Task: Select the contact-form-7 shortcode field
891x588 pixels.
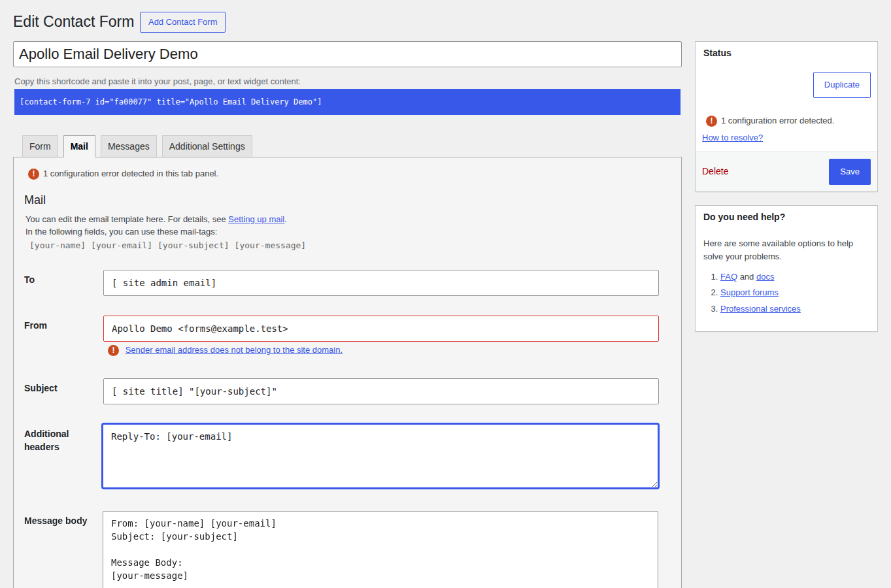Action: coord(347,102)
